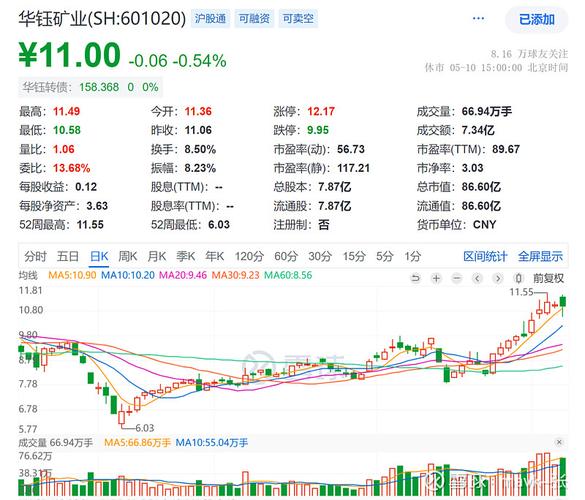Click the volume MA5:66.86万手 label
585x500 pixels.
[137, 443]
